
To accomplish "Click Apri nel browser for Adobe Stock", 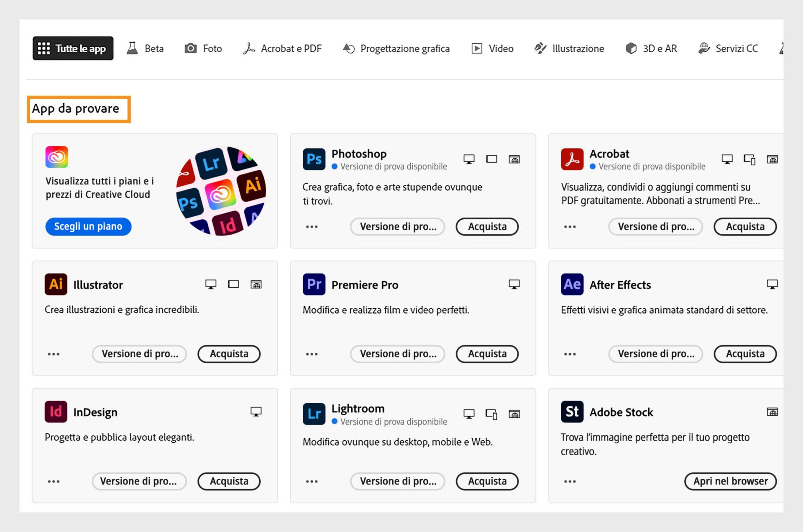I will click(730, 481).
